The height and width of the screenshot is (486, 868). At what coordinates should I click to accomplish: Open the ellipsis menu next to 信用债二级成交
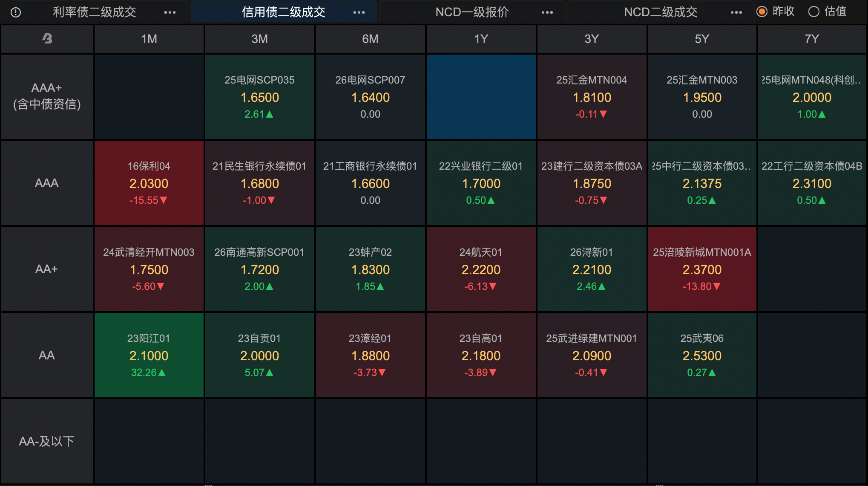pyautogui.click(x=359, y=12)
